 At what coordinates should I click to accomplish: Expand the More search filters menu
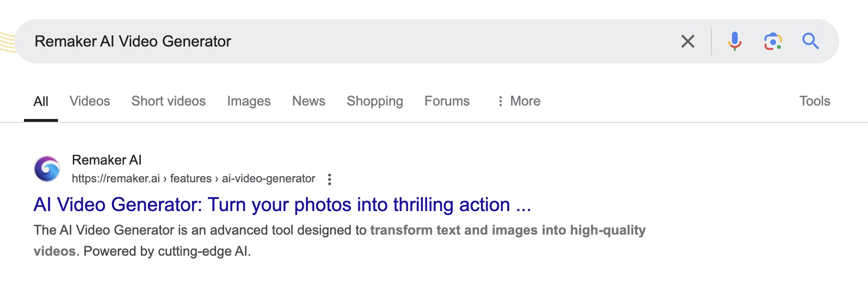[519, 101]
